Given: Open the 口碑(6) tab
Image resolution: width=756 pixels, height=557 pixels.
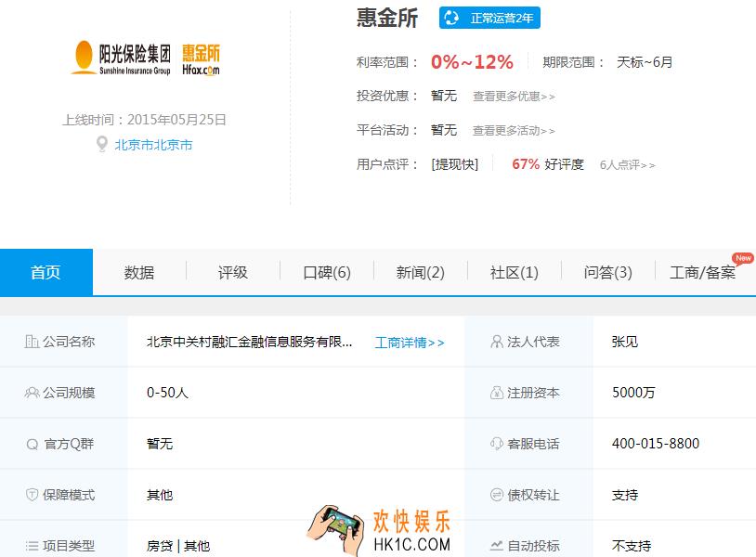Looking at the screenshot, I should 327,272.
